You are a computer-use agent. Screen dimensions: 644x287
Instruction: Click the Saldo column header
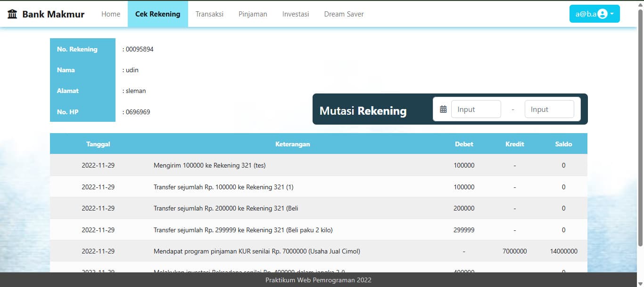pyautogui.click(x=564, y=144)
